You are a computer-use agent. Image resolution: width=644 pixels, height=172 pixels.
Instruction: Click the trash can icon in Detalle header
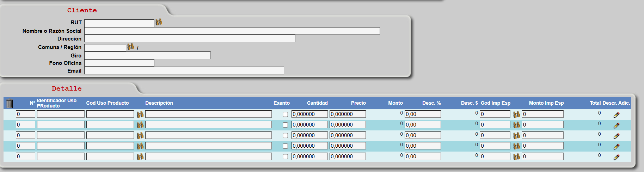coord(10,103)
